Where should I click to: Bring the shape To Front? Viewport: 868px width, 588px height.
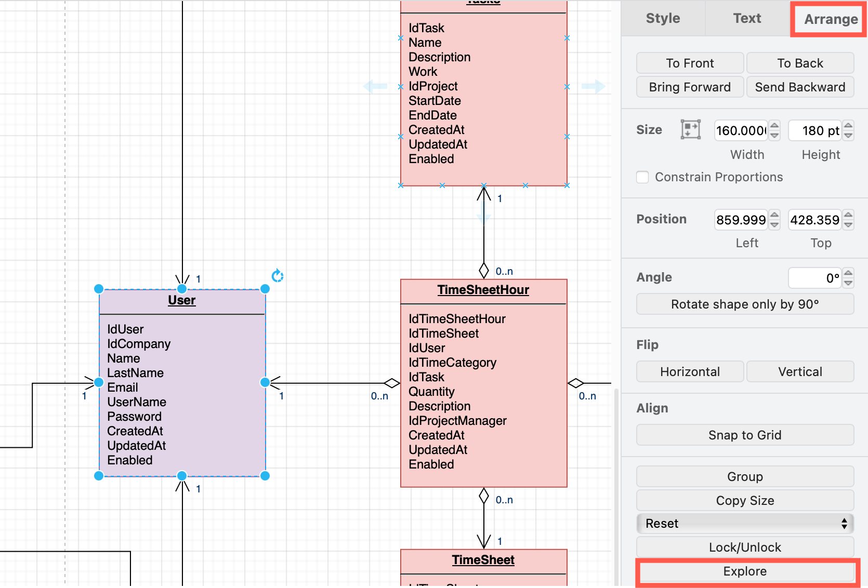(x=690, y=63)
